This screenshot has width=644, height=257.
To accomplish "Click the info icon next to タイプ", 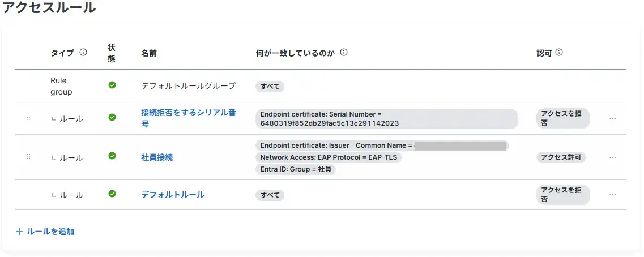I will tap(83, 53).
